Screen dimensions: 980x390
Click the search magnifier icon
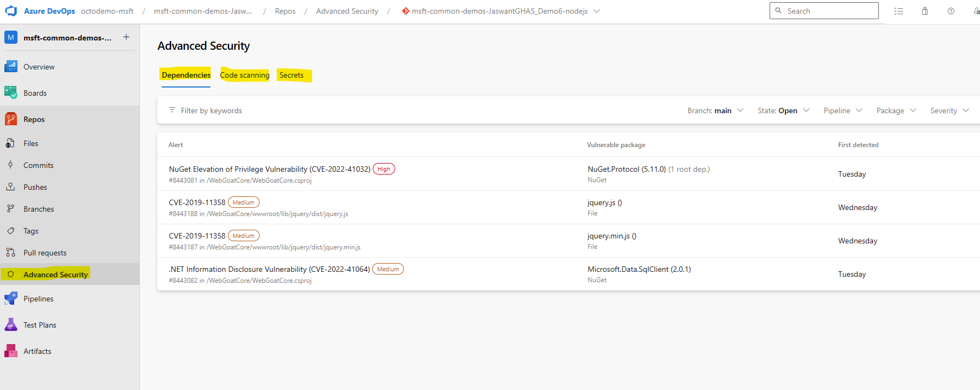(x=778, y=11)
